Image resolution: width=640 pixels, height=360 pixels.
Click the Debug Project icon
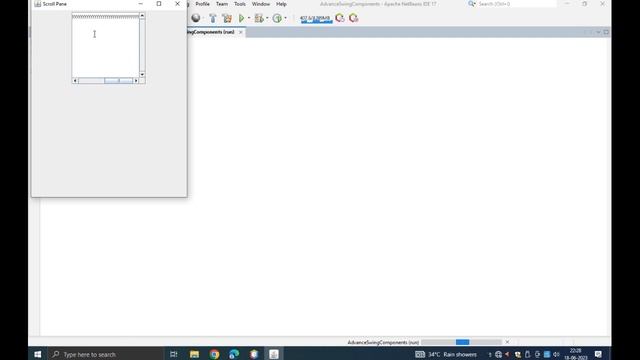(x=259, y=18)
